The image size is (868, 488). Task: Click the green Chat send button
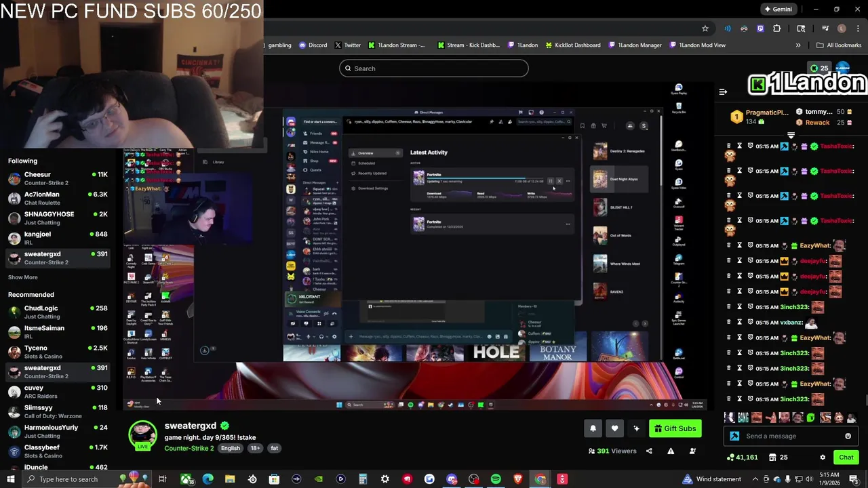[846, 457]
